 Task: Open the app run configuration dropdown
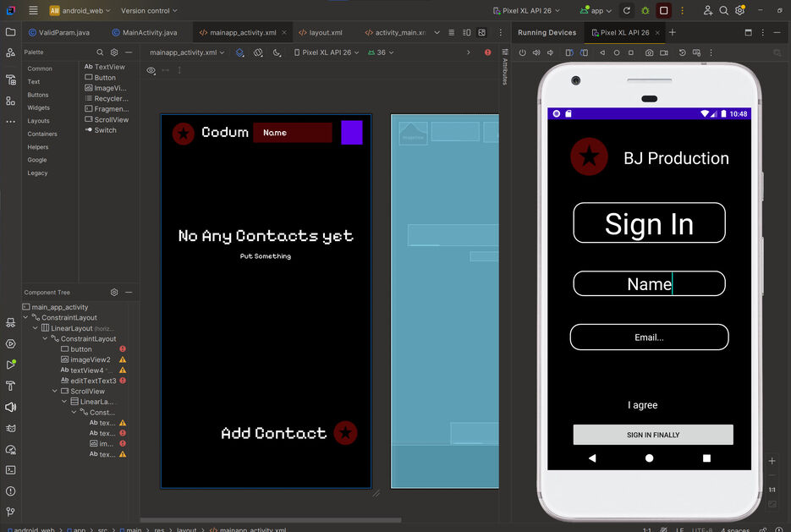596,11
